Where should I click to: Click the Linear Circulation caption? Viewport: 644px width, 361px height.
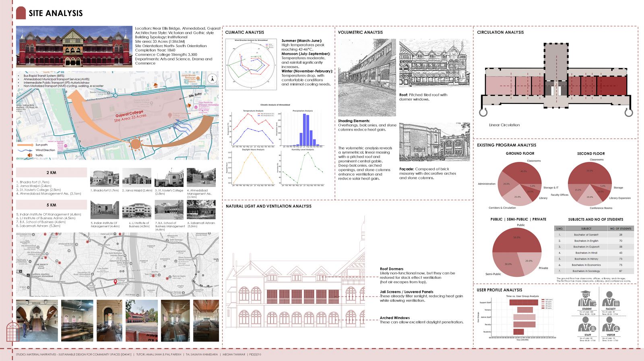click(x=504, y=125)
